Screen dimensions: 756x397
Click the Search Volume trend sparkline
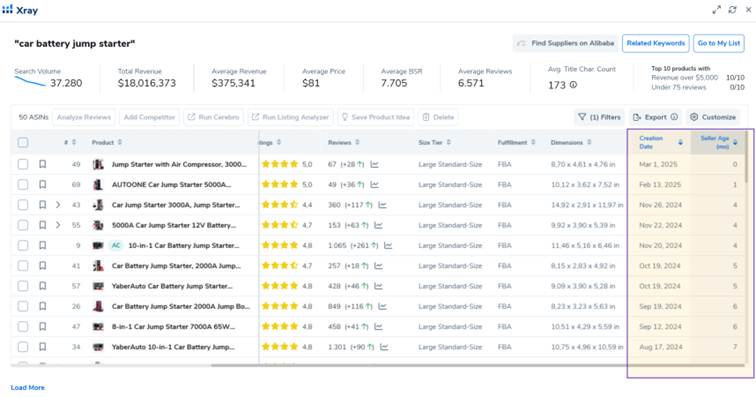tap(30, 82)
